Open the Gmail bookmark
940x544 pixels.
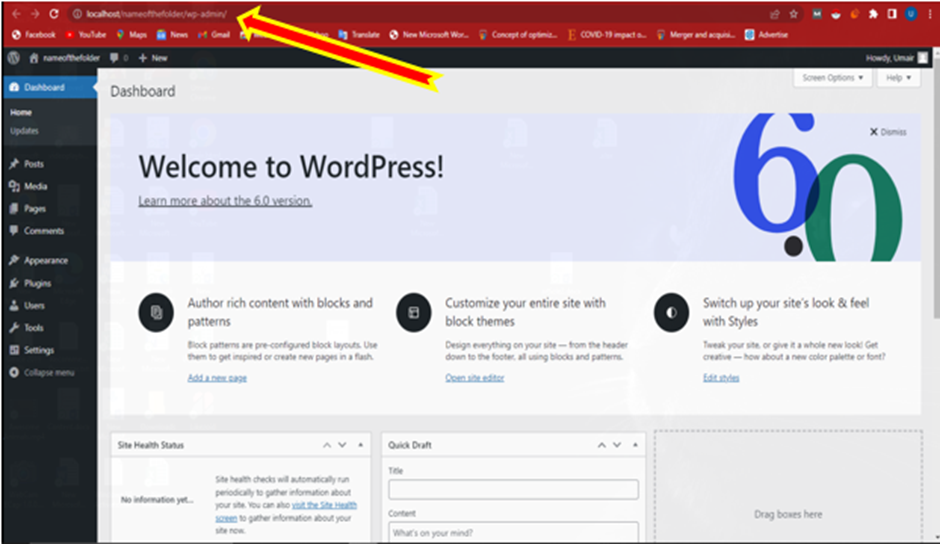coord(214,35)
